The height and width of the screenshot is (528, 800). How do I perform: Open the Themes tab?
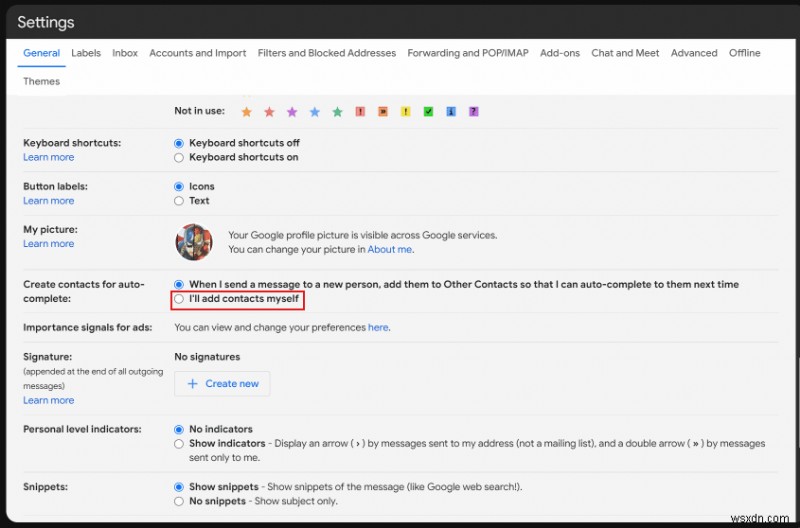(x=41, y=82)
